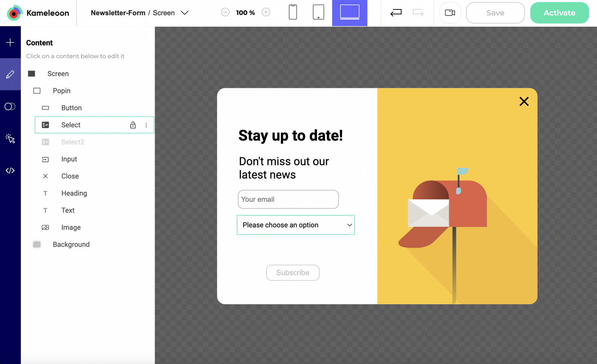Click the Button layer rectangle icon

[45, 108]
